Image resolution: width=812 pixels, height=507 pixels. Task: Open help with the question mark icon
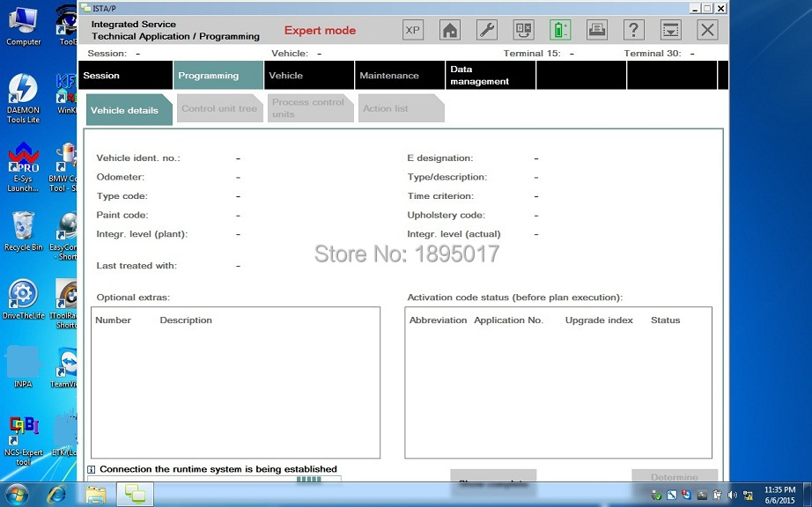click(633, 30)
